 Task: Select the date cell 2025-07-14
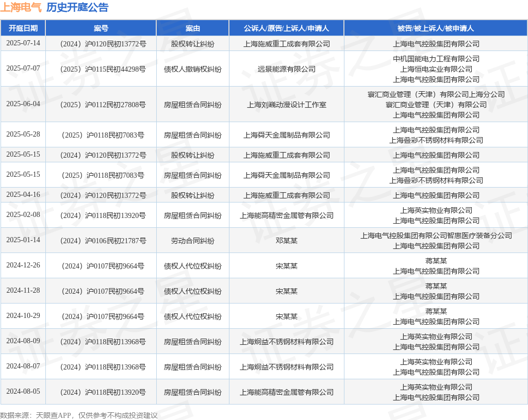click(x=23, y=43)
